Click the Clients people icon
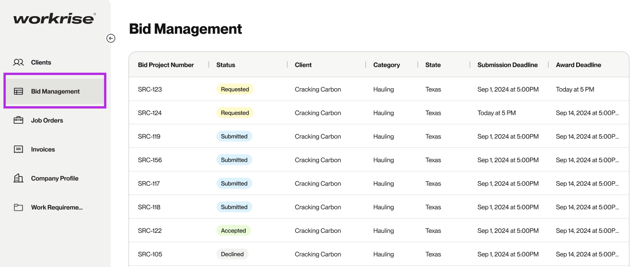The image size is (644, 267). click(18, 62)
